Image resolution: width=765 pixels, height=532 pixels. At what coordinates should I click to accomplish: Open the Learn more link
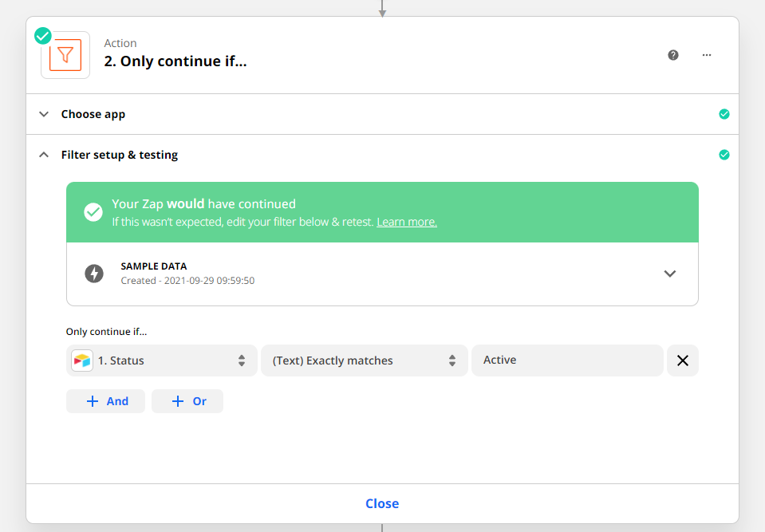tap(407, 222)
